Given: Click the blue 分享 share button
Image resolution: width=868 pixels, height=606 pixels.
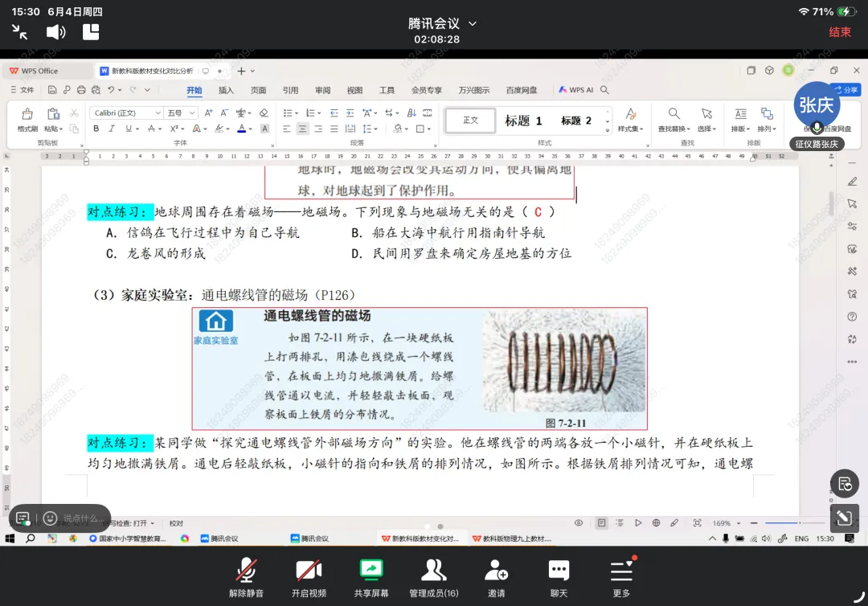Looking at the screenshot, I should [846, 90].
